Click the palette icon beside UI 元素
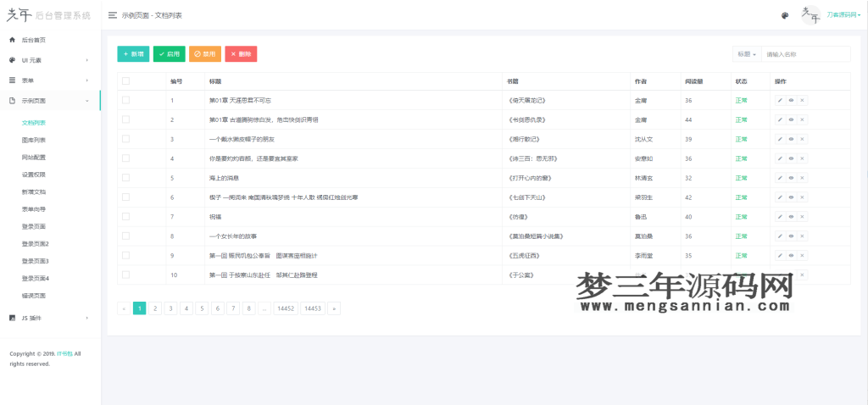The width and height of the screenshot is (868, 405). (x=12, y=60)
